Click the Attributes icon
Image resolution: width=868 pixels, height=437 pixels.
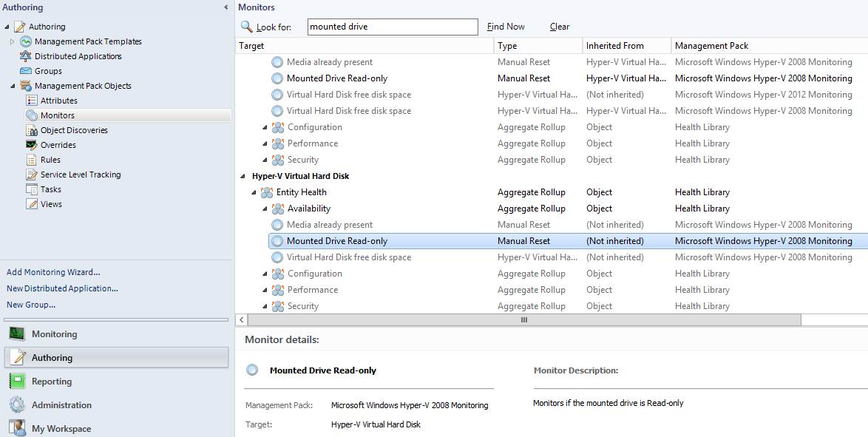tap(32, 101)
